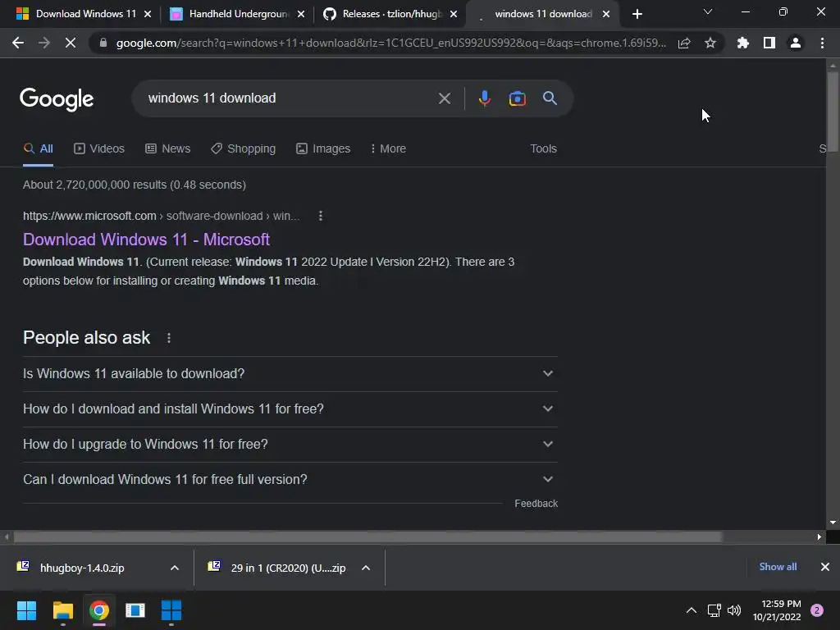Open the Chrome three-dot menu

(x=822, y=43)
